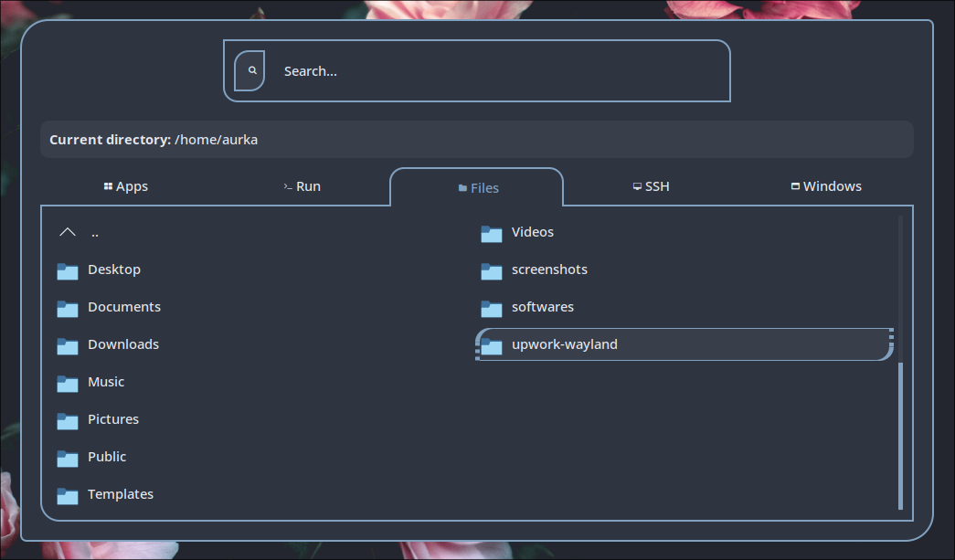955x560 pixels.
Task: Switch to the Apps tab
Action: click(x=126, y=186)
